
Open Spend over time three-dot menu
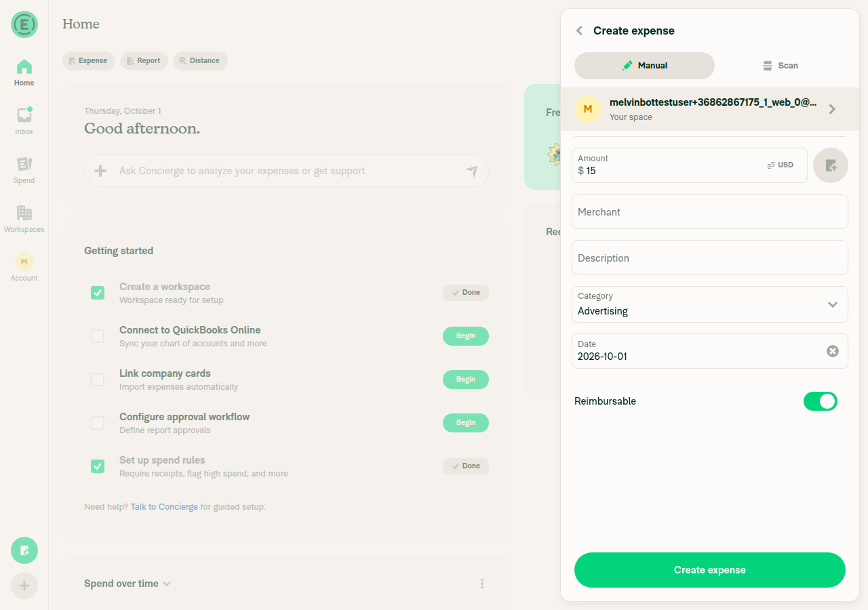tap(482, 584)
